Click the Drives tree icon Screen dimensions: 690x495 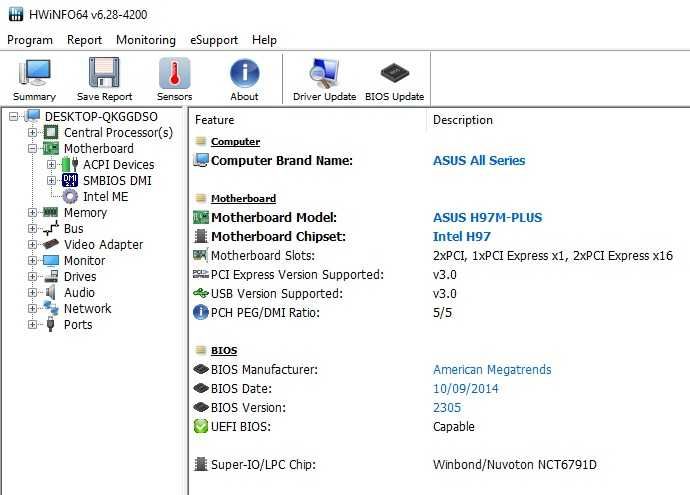pyautogui.click(x=51, y=276)
